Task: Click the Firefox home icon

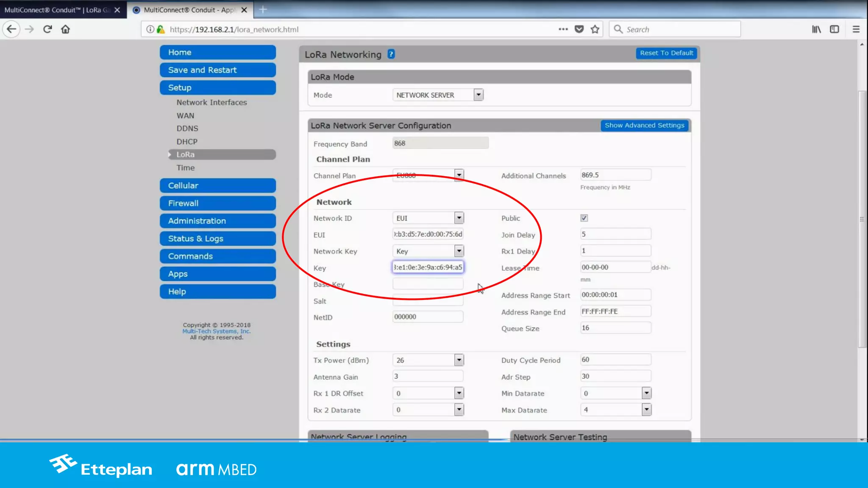Action: tap(65, 29)
